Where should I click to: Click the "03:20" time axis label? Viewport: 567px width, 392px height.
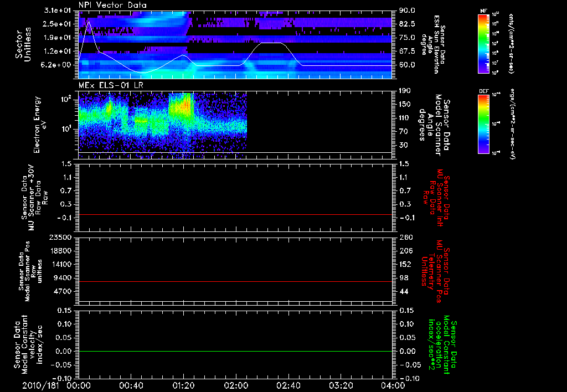tap(341, 385)
